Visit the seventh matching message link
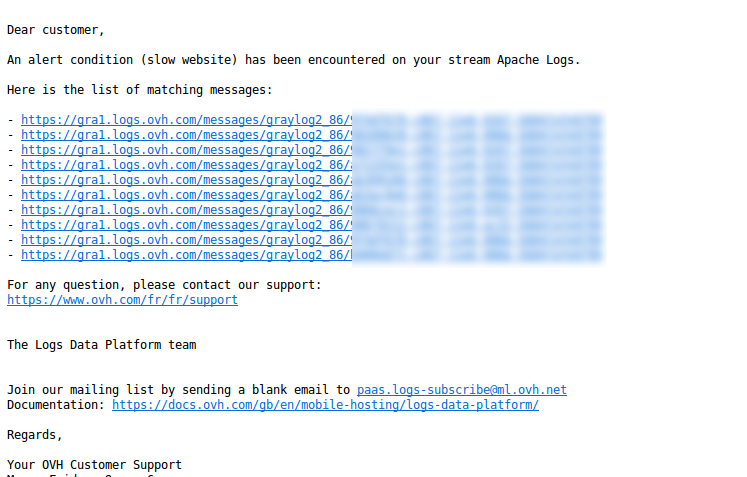This screenshot has height=477, width=747. tap(185, 210)
